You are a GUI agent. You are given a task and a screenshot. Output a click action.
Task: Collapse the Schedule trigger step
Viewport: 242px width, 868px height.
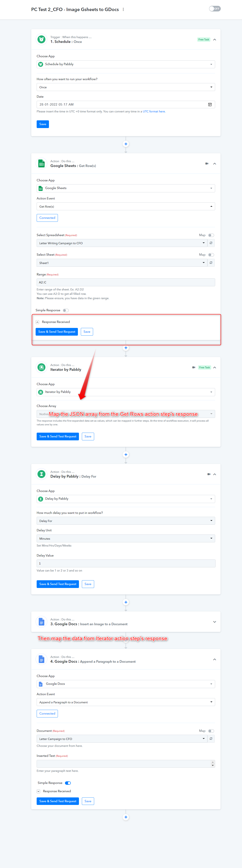(x=215, y=40)
